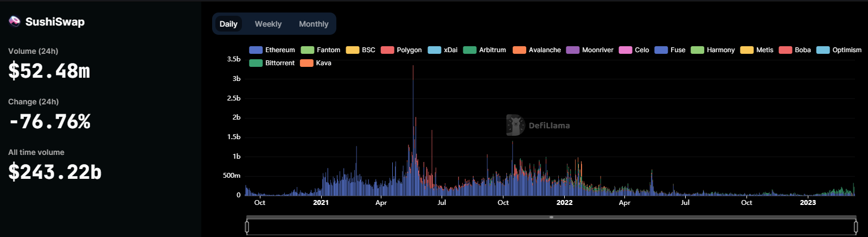
Task: Click the Celo legend icon
Action: 626,50
